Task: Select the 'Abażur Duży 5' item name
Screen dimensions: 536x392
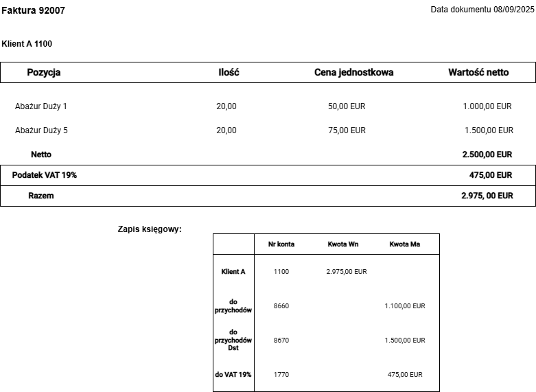Action: pos(41,130)
